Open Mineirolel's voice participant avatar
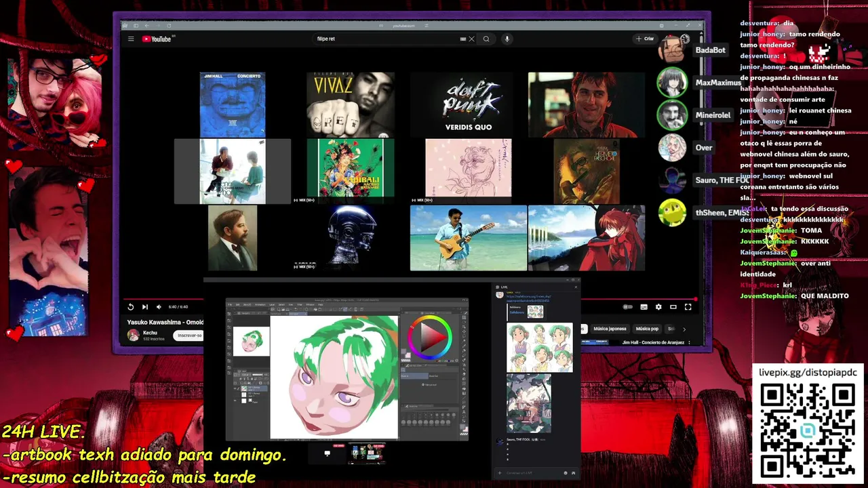This screenshot has width=868, height=488. tap(672, 115)
